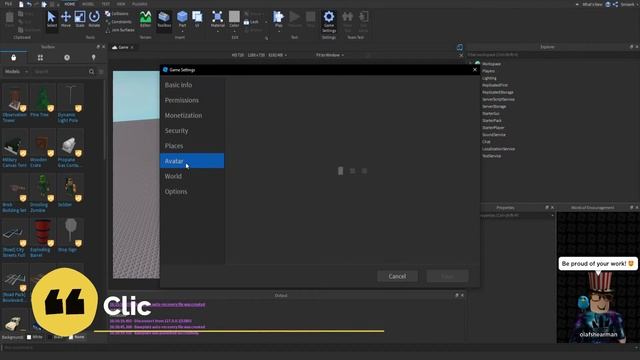Select ServerScriptService in Explorer
Image resolution: width=640 pixels, height=360 pixels.
(x=498, y=99)
